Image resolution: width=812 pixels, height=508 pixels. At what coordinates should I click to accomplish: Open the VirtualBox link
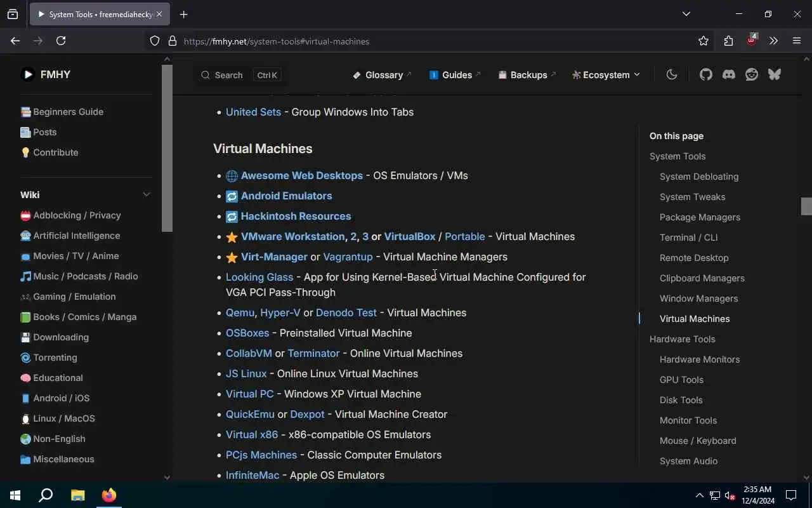click(x=410, y=236)
